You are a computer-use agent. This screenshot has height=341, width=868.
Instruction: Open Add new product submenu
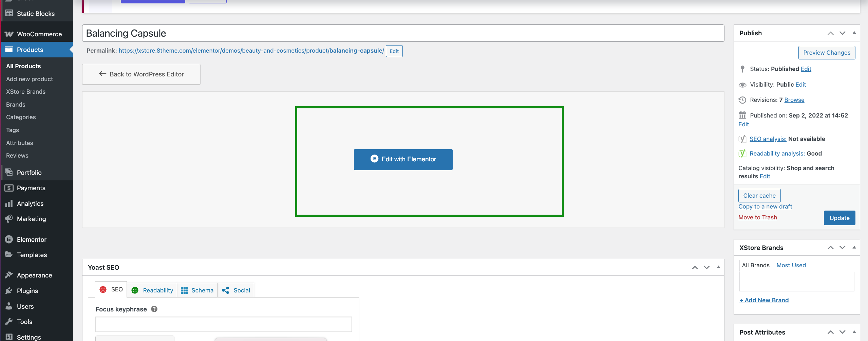pos(30,79)
